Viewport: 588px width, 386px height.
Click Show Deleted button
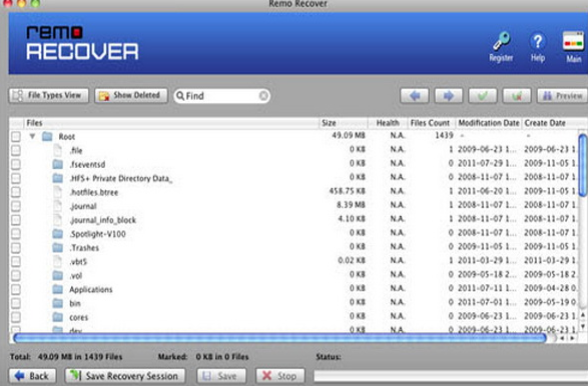point(131,95)
